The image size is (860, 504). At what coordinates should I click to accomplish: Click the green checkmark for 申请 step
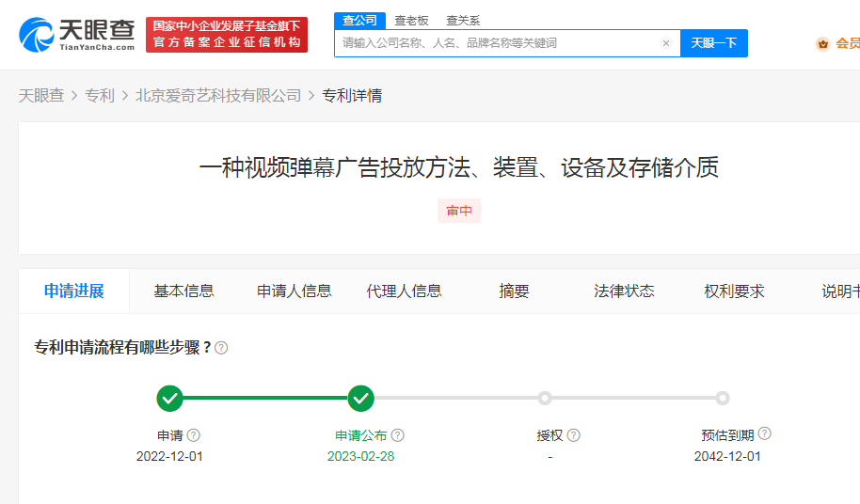(169, 399)
